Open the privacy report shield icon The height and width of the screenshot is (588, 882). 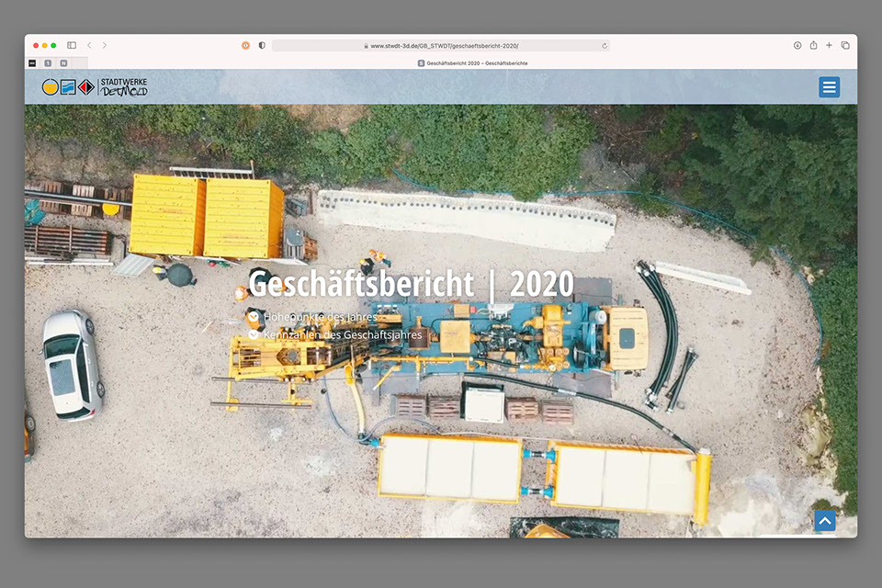click(x=262, y=45)
